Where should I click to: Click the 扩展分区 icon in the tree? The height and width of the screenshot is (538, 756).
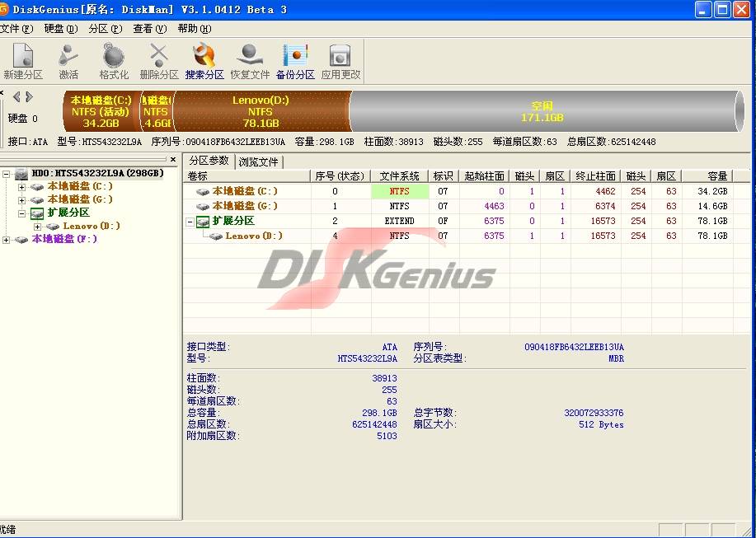coord(37,213)
